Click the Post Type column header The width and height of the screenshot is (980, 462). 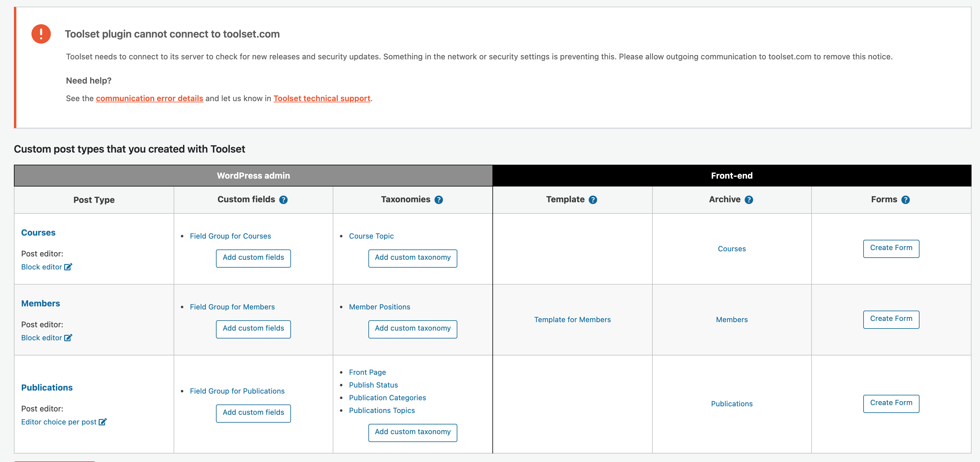94,200
